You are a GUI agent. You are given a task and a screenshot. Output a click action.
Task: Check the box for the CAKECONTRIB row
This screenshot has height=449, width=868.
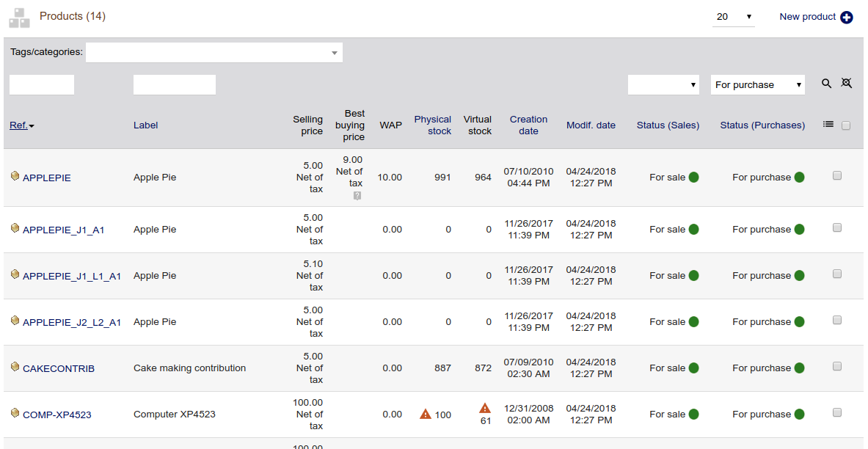click(x=837, y=367)
